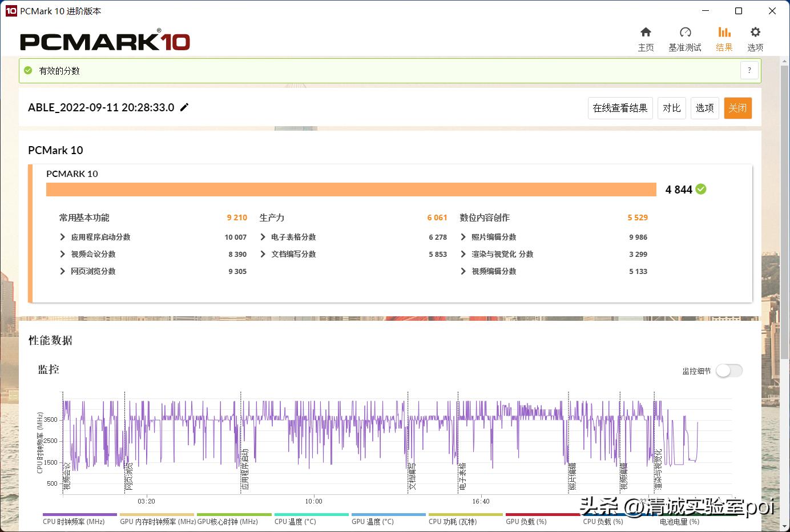Expand 网页浏览分数 row
Image resolution: width=790 pixels, height=532 pixels.
(63, 271)
